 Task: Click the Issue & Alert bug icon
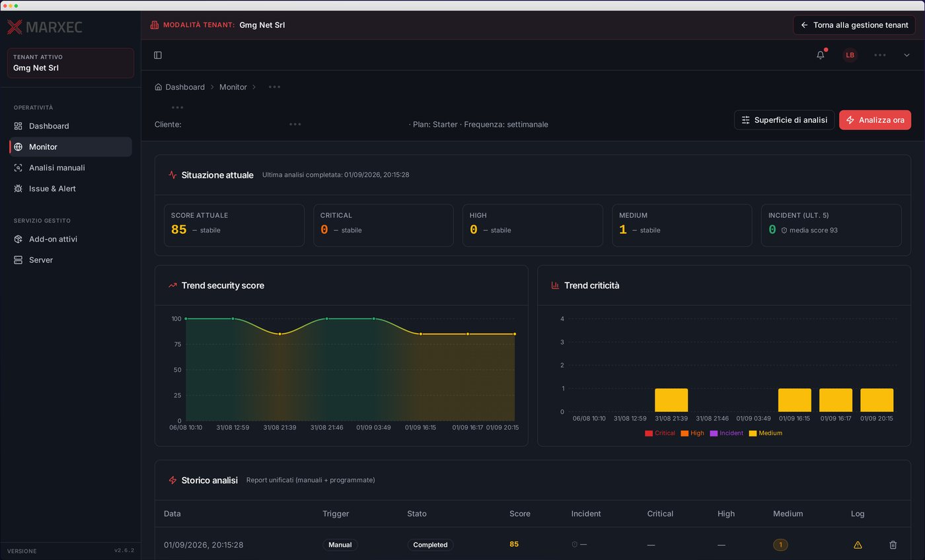(x=18, y=189)
